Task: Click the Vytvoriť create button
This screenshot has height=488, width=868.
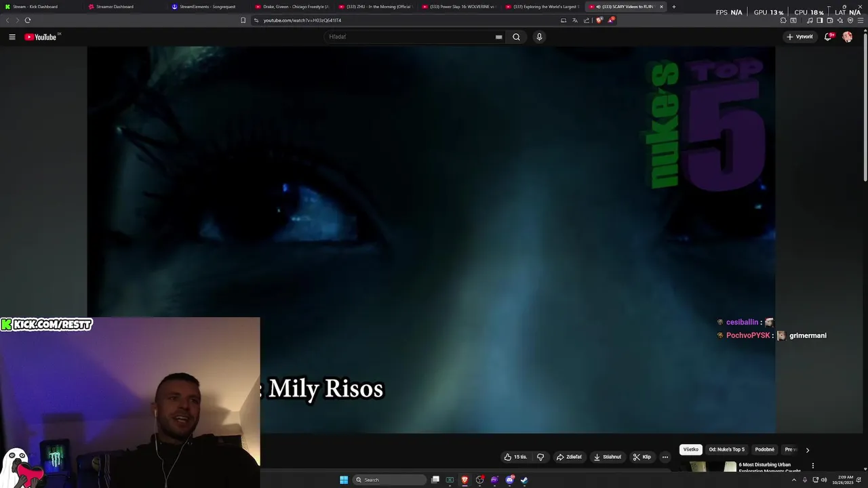Action: pos(800,37)
